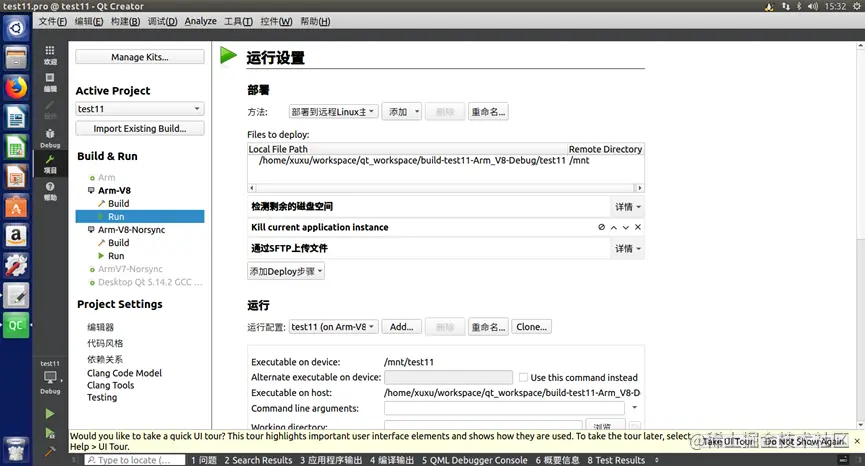The width and height of the screenshot is (865, 466).
Task: Click the Type to locate search field
Action: point(135,460)
